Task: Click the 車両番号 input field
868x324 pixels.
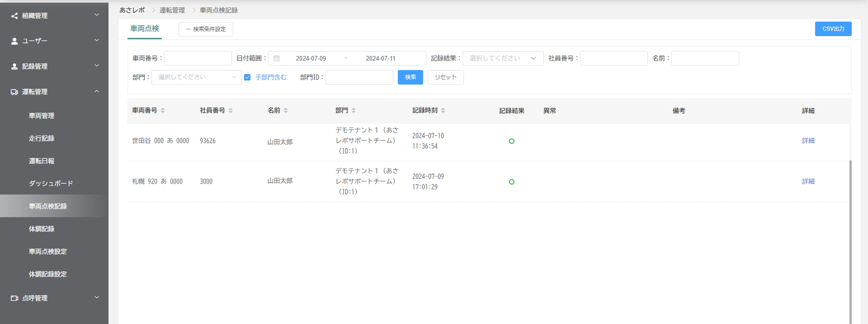Action: click(x=198, y=58)
